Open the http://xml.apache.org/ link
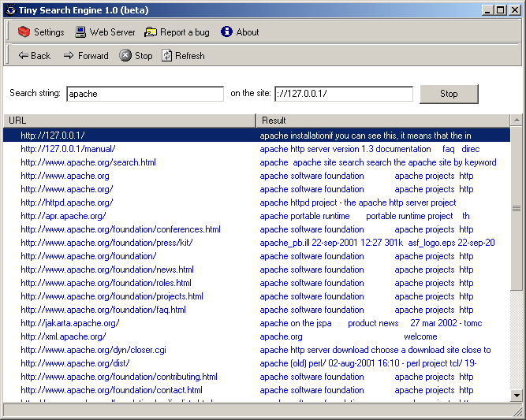Screen dimensions: 526x420 pyautogui.click(x=63, y=336)
